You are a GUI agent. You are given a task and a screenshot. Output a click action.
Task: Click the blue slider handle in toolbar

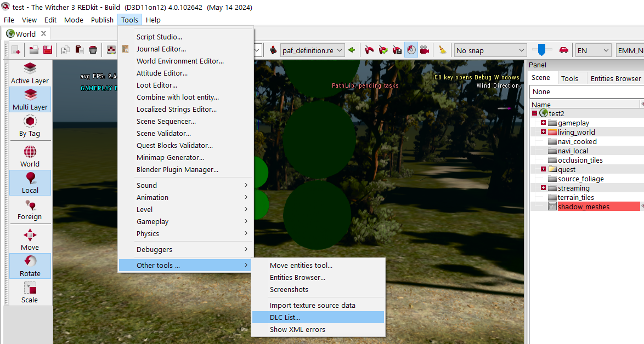[541, 50]
